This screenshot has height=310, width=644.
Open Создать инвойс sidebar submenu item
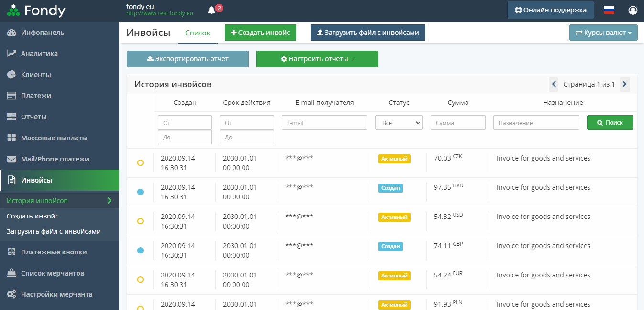[33, 216]
